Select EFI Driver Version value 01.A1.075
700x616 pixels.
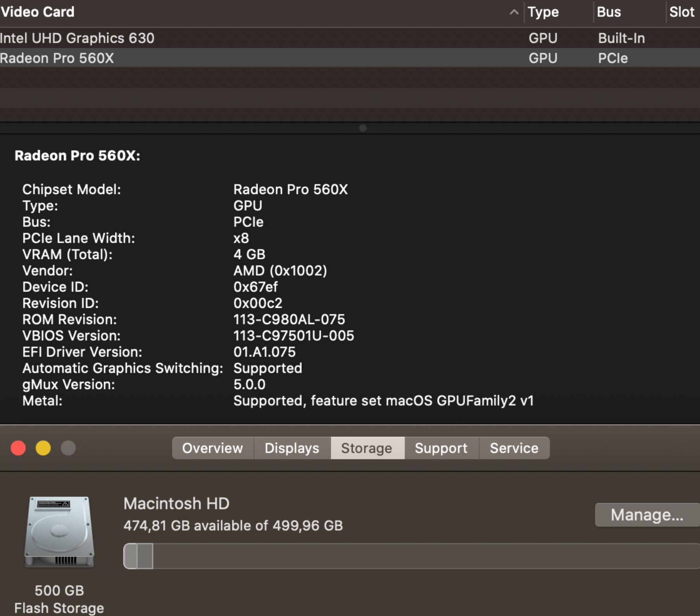click(x=264, y=352)
